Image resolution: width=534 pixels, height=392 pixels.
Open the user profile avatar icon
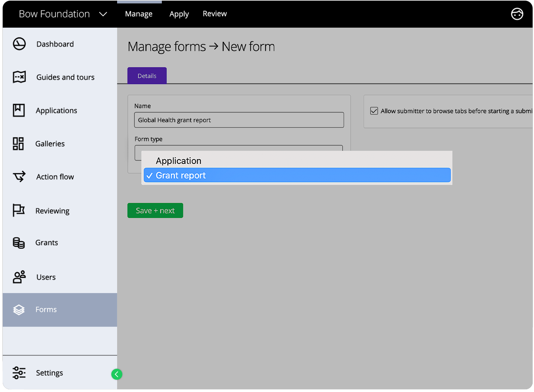(x=517, y=14)
